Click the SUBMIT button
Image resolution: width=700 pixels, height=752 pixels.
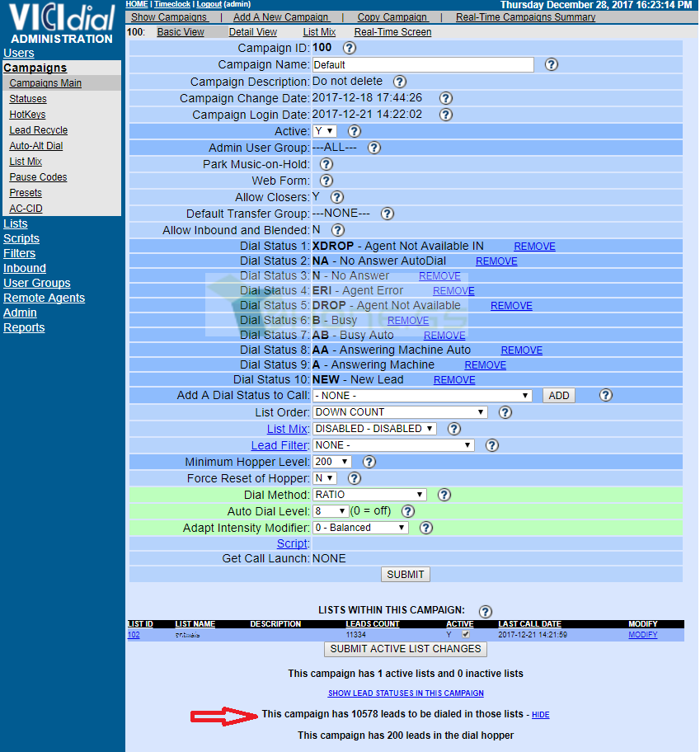click(x=405, y=575)
